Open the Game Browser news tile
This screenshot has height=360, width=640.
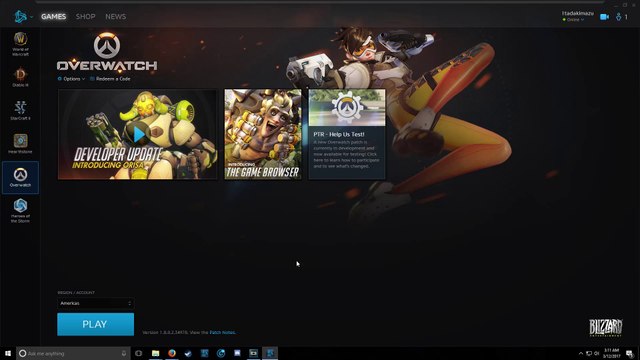[x=263, y=134]
